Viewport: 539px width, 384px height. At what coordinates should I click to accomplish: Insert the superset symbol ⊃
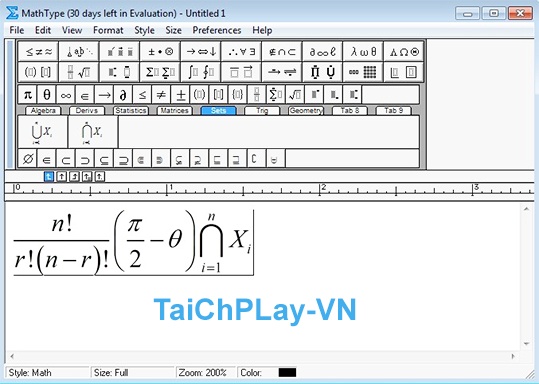point(85,158)
